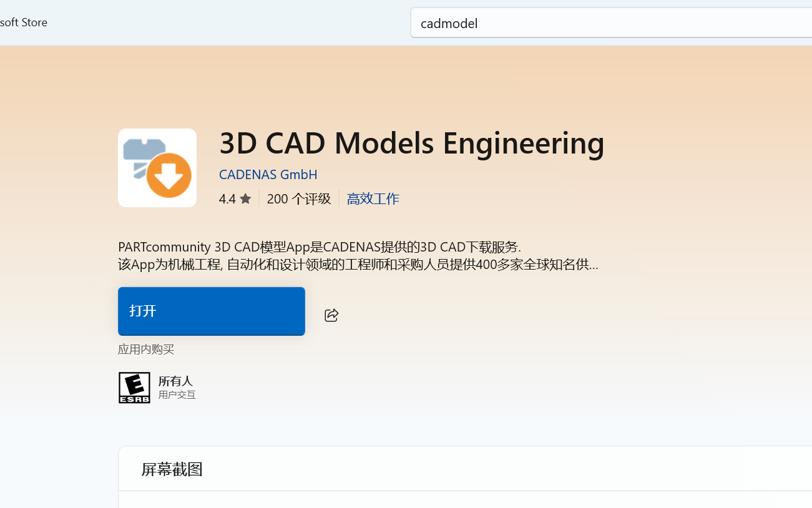Click the 所有人 age rating text

pyautogui.click(x=175, y=381)
